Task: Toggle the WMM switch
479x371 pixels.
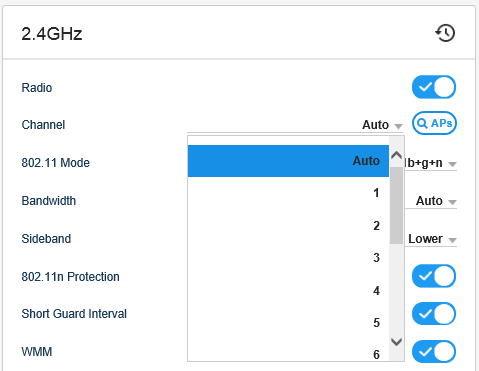Action: pos(434,352)
